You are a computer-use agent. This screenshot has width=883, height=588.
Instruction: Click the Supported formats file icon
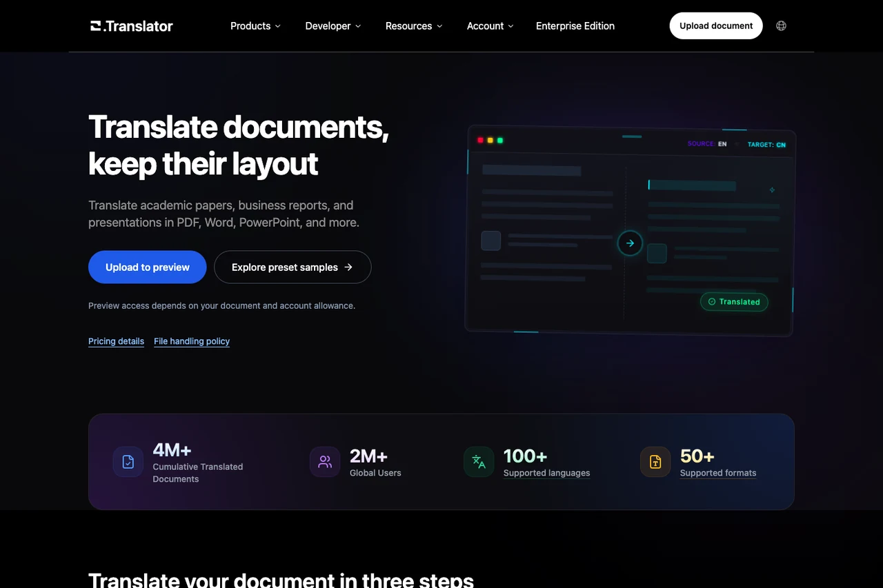655,462
